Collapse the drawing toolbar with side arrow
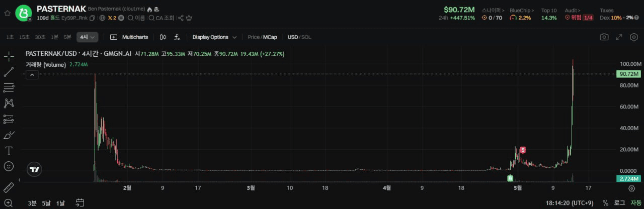Screen dimensions: 644x209 click(x=20, y=179)
